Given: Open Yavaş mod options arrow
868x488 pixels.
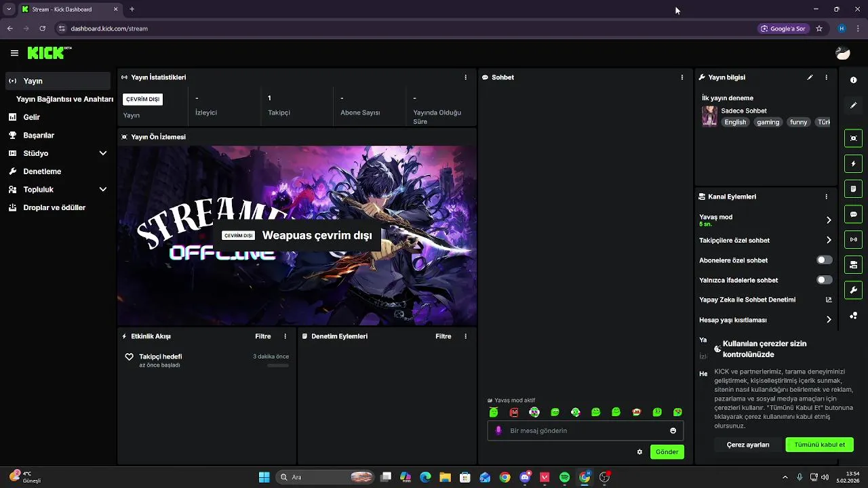Looking at the screenshot, I should tap(829, 220).
